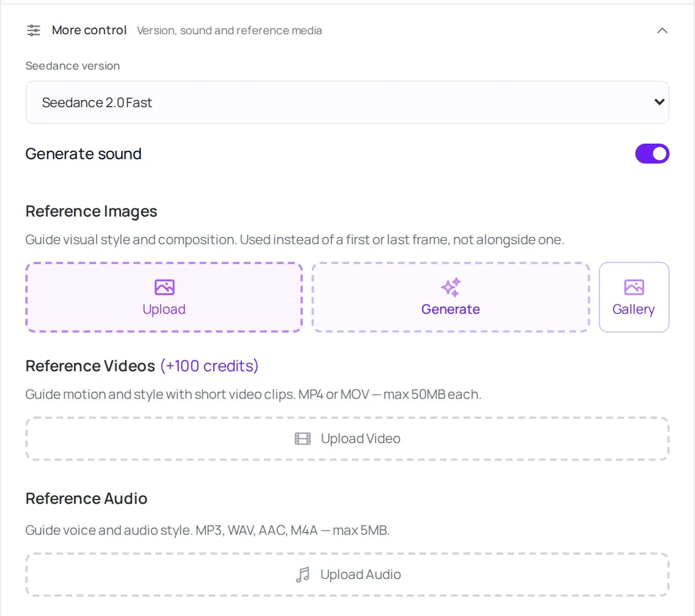The image size is (695, 616).
Task: Click the Upload Audio dropzone
Action: (x=348, y=574)
